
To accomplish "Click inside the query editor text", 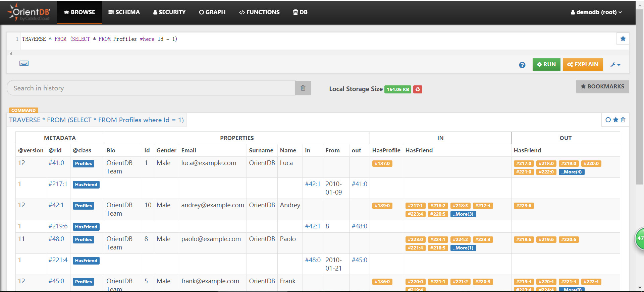I will 100,39.
